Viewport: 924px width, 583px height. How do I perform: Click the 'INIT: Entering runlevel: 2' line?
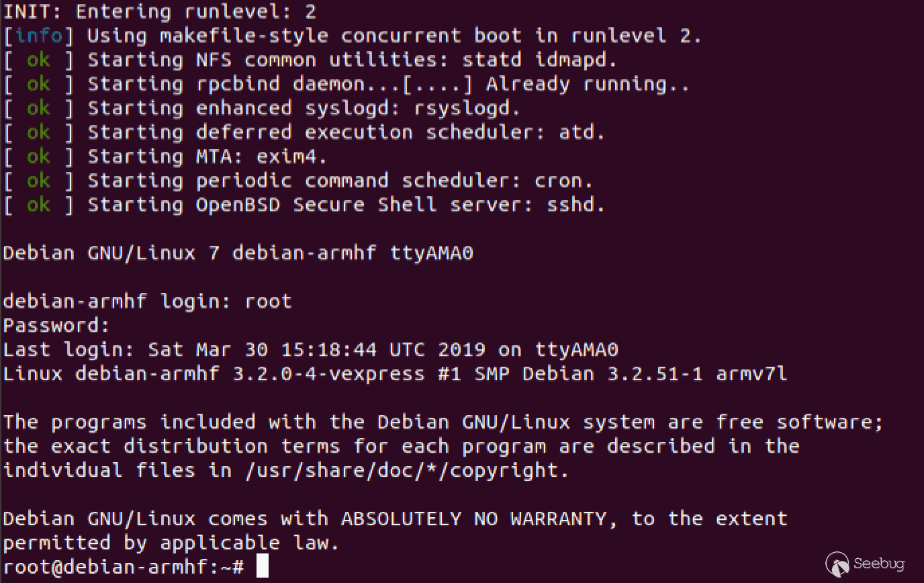[160, 11]
